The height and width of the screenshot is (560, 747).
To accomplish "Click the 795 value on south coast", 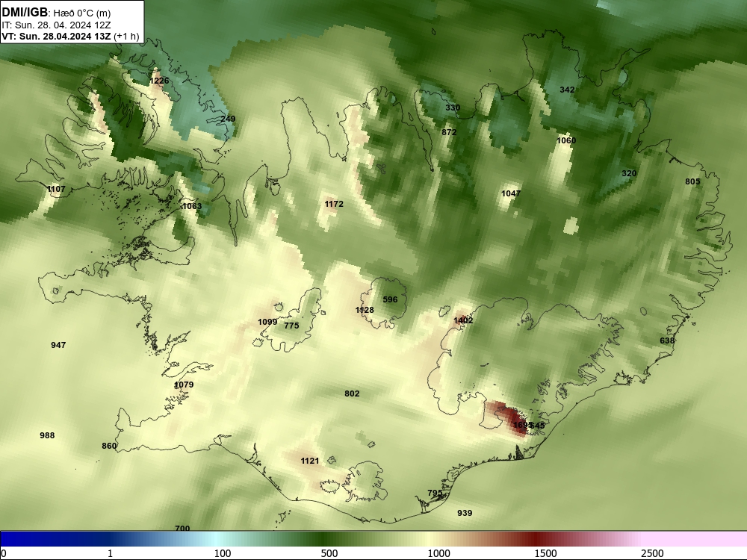I will point(435,493).
